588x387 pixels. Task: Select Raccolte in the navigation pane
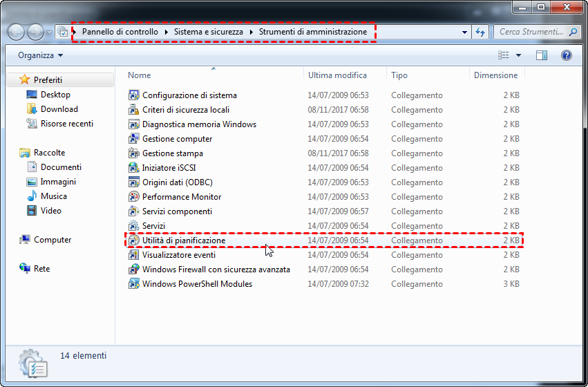pos(50,153)
